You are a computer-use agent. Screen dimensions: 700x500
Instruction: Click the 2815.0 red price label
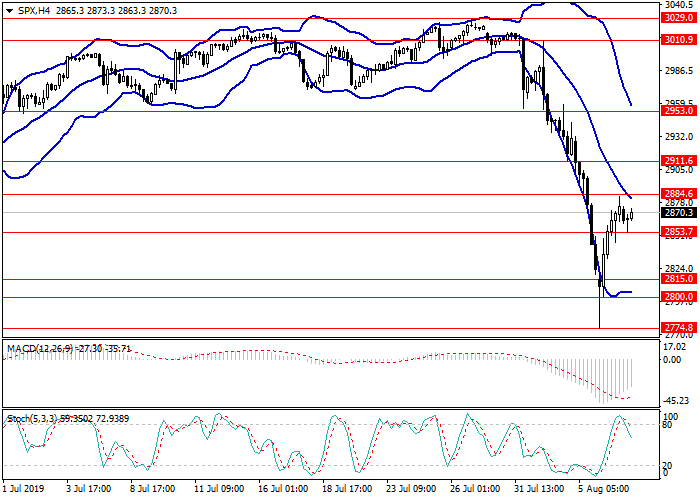[677, 280]
